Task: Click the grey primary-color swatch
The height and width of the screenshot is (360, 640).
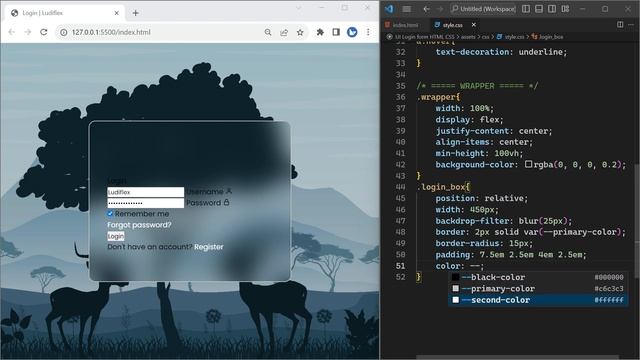Action: (456, 289)
